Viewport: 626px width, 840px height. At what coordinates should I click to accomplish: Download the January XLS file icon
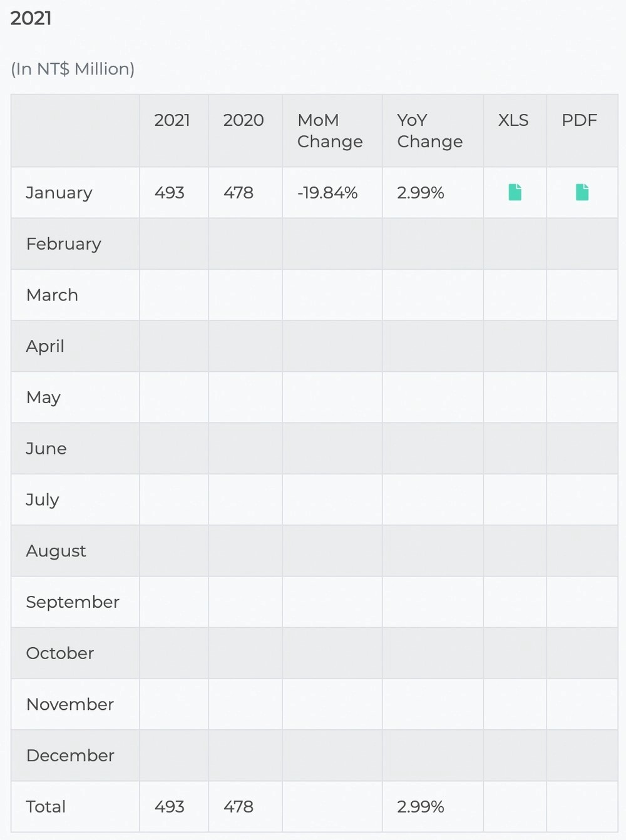pyautogui.click(x=515, y=192)
